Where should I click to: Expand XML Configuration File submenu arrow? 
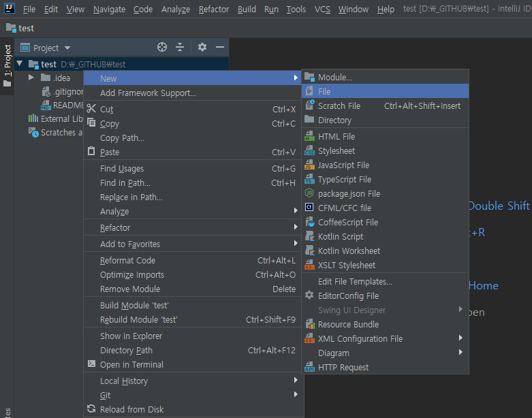[x=460, y=338]
